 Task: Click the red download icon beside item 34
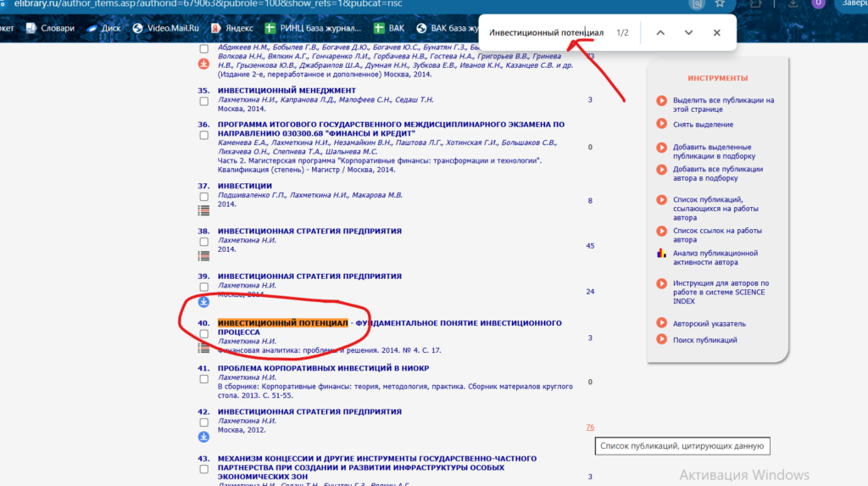tap(203, 64)
